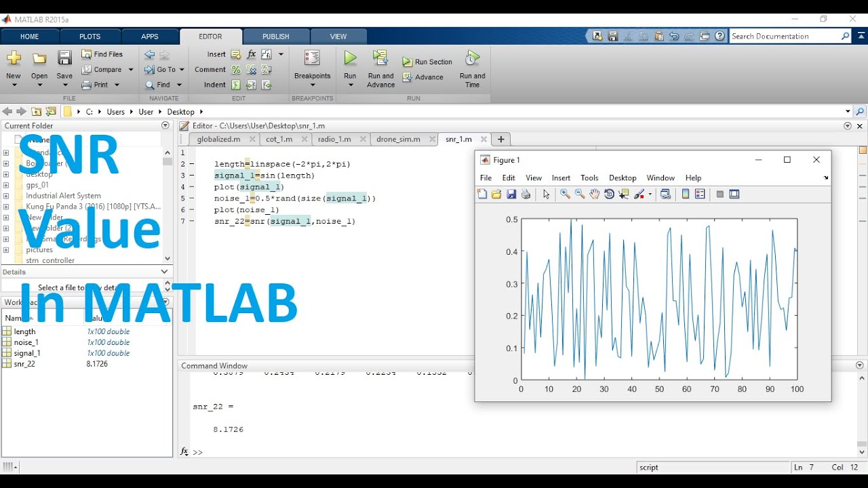This screenshot has height=488, width=868.
Task: Open the Tools menu in Figure 1
Action: [589, 178]
